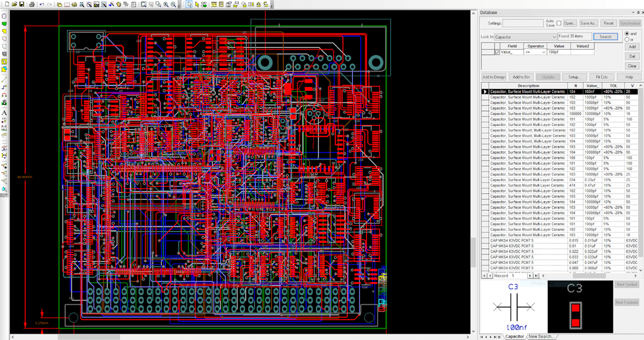Viewport: 644px width, 340px height.
Task: Select the 'or' radio button
Action: [627, 39]
